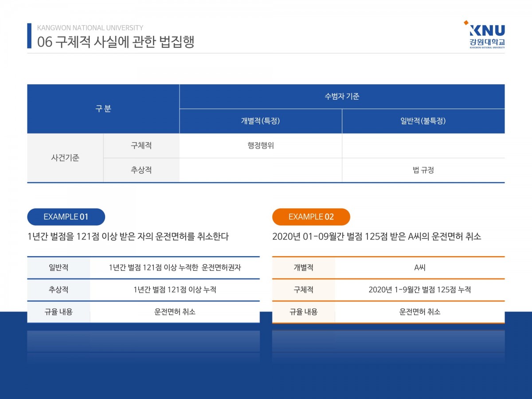Select the 2020년 1-9월간 벌점 125점 누적 cell
The image size is (532, 399).
click(x=419, y=290)
